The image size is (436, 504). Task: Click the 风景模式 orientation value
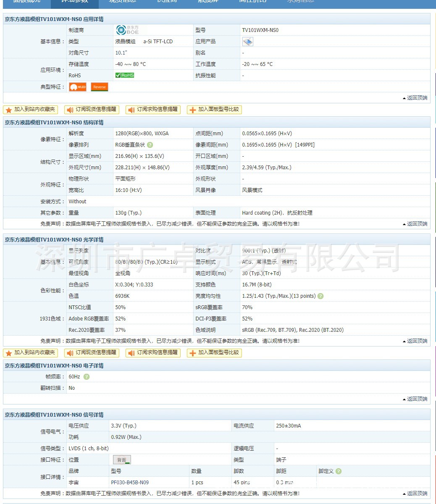point(252,190)
